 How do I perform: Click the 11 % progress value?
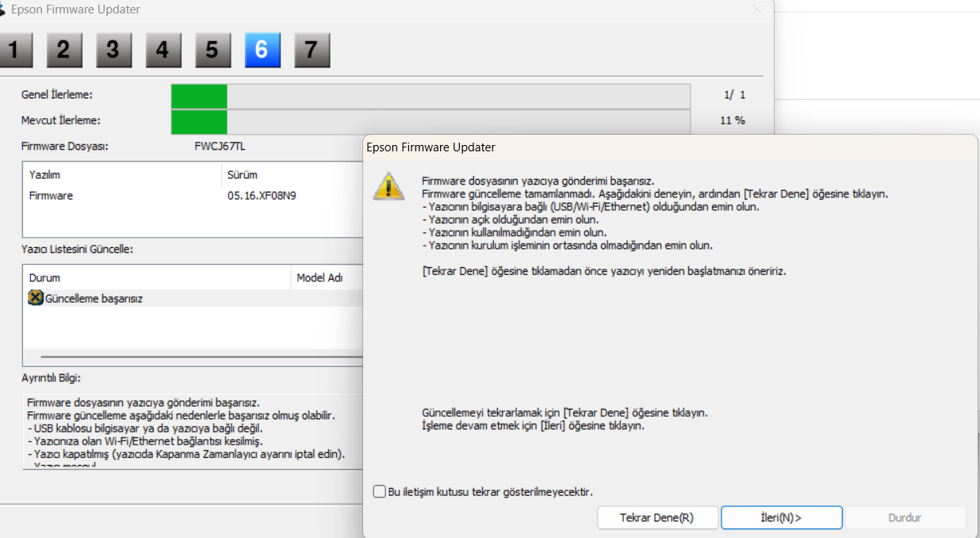pos(733,120)
